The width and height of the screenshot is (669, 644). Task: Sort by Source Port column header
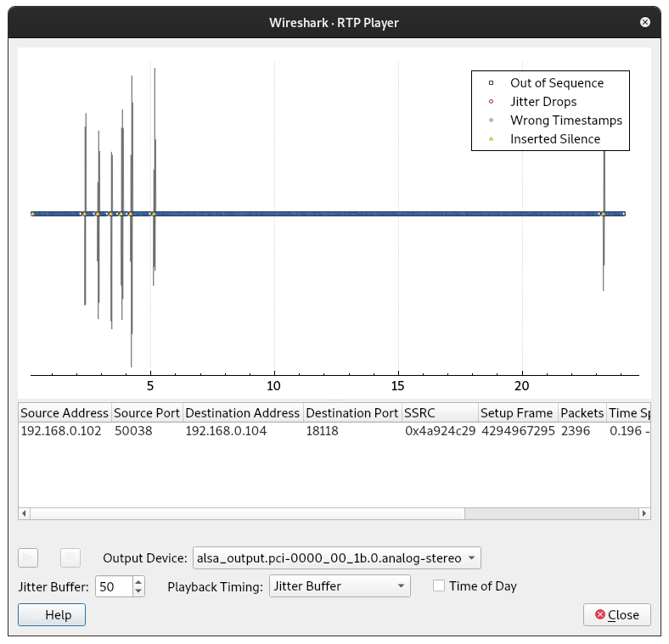pos(147,413)
